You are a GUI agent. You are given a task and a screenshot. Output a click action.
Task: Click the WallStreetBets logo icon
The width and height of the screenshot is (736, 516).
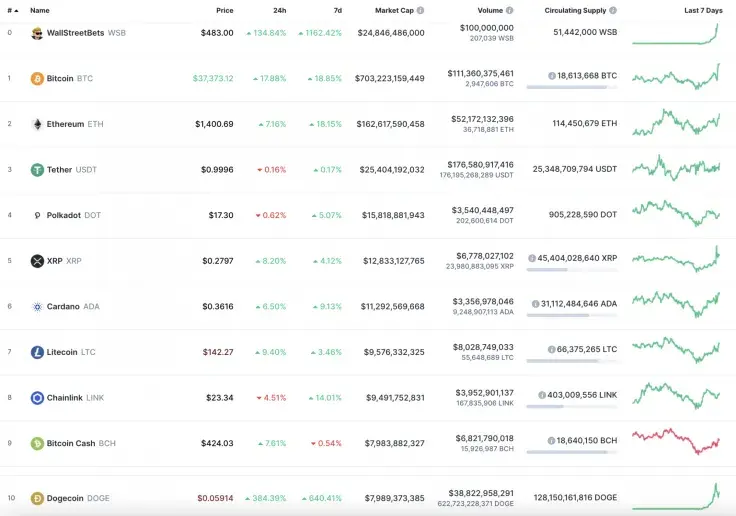coord(37,33)
